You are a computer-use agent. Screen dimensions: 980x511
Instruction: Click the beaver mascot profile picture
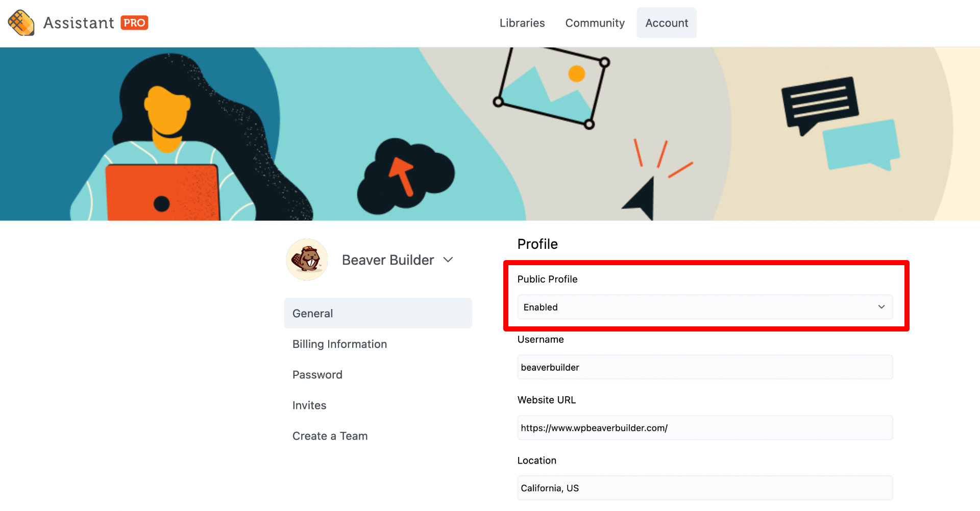[x=307, y=260]
